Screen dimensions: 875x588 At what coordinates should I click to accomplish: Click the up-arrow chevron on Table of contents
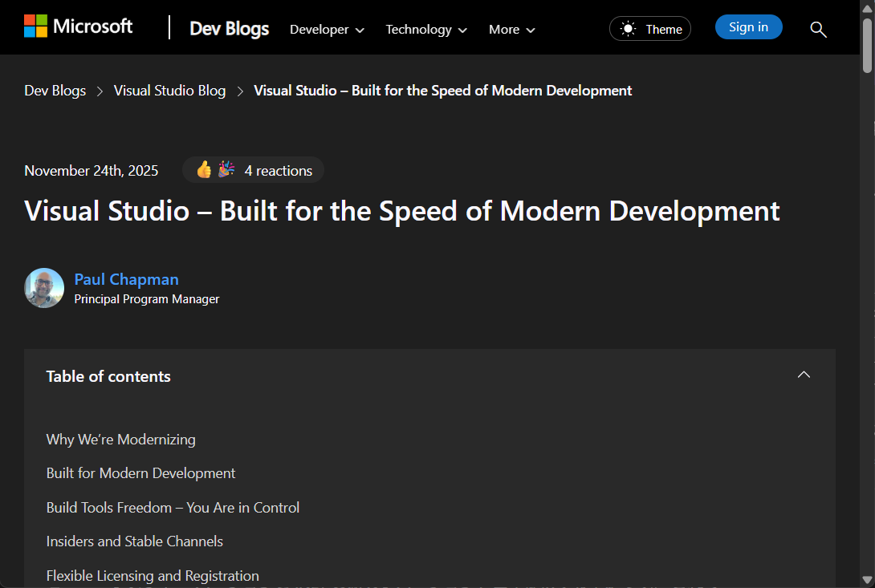click(x=804, y=375)
